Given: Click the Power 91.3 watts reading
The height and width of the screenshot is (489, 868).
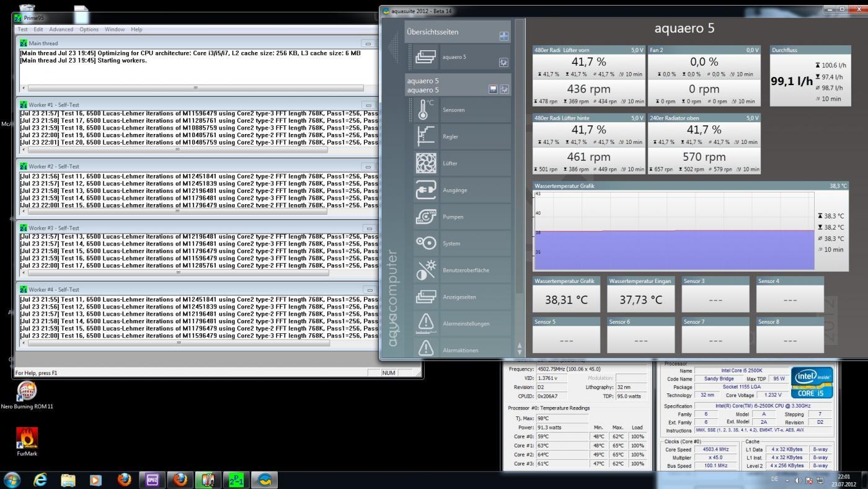Looking at the screenshot, I should point(562,427).
